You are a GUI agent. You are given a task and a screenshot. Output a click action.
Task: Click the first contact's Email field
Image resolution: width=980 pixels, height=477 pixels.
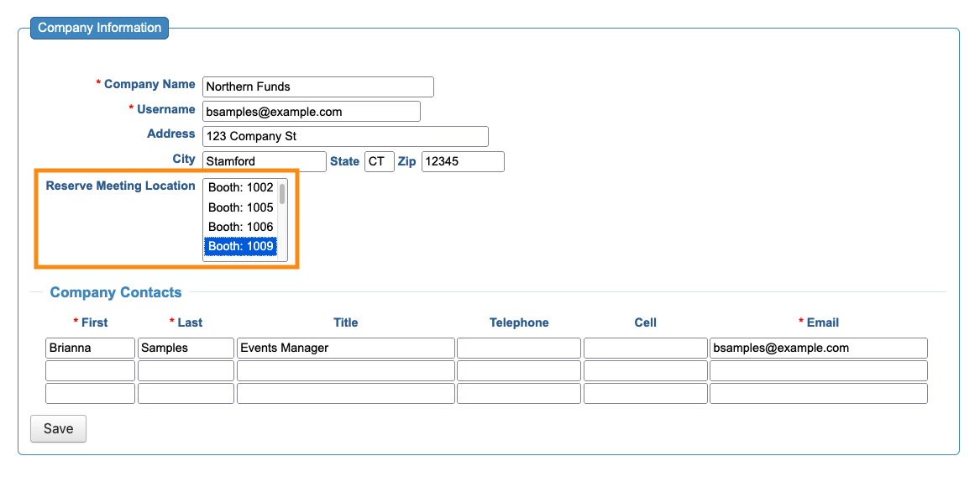click(818, 348)
